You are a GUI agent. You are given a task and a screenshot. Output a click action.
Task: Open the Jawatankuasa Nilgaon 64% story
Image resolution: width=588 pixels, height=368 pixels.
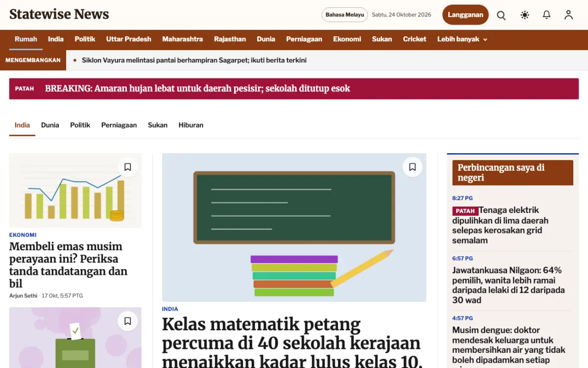pyautogui.click(x=509, y=285)
